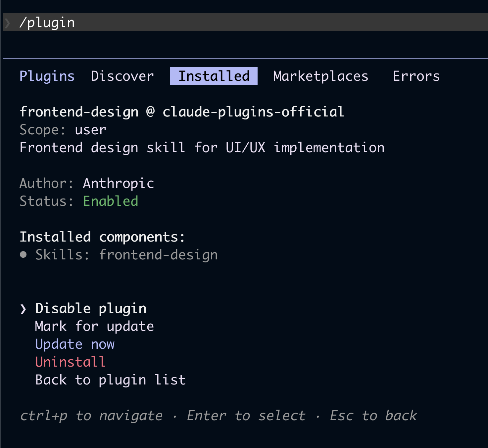Click the prompt chevron before /plugin
This screenshot has height=448, width=488.
click(x=8, y=23)
